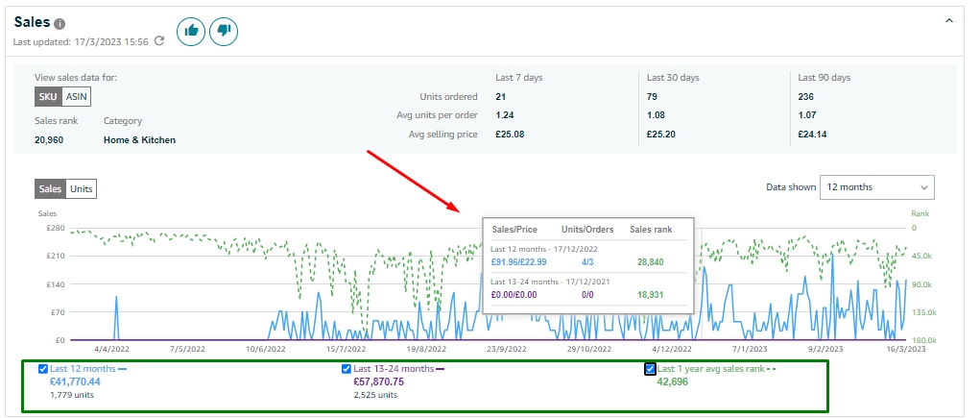
Task: Collapse the Sales panel with the chevron
Action: (949, 20)
